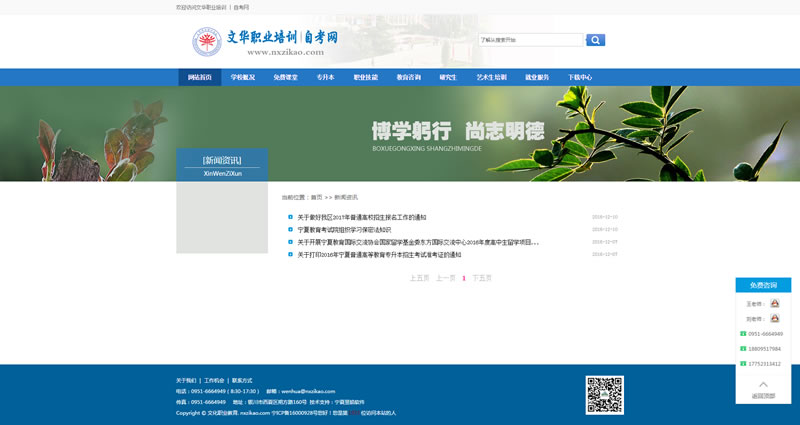
Task: Click 联系方式 link in footer
Action: [242, 380]
